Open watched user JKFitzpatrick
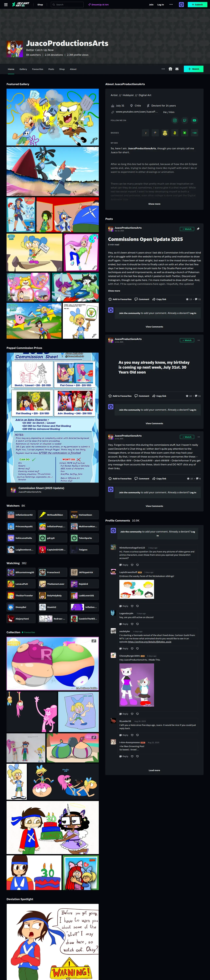The image size is (210, 980). tap(84, 572)
